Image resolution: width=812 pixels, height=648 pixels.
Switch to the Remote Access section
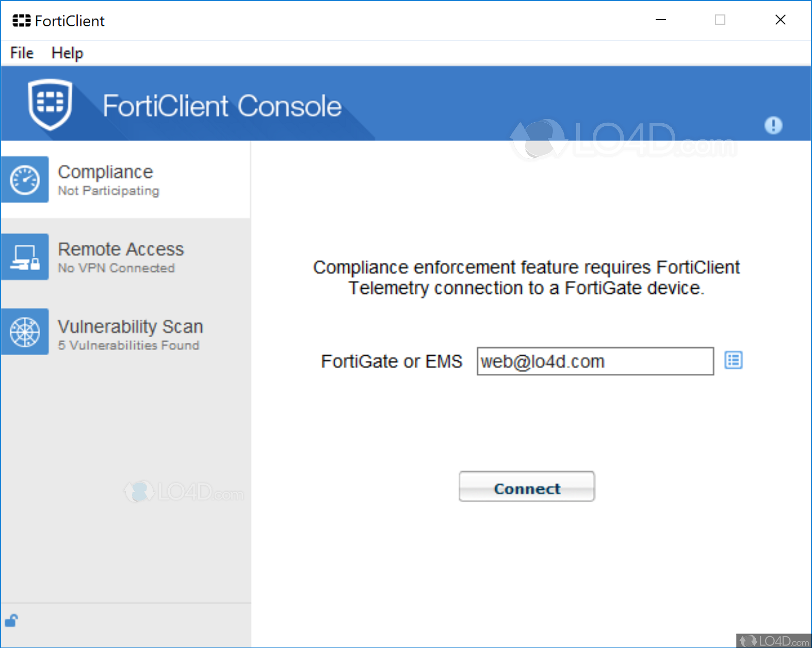[121, 249]
